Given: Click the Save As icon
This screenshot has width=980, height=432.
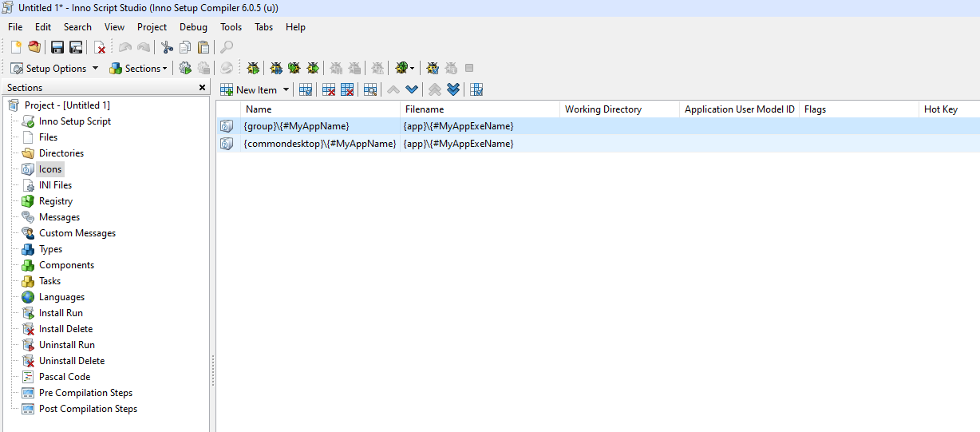Looking at the screenshot, I should point(76,47).
